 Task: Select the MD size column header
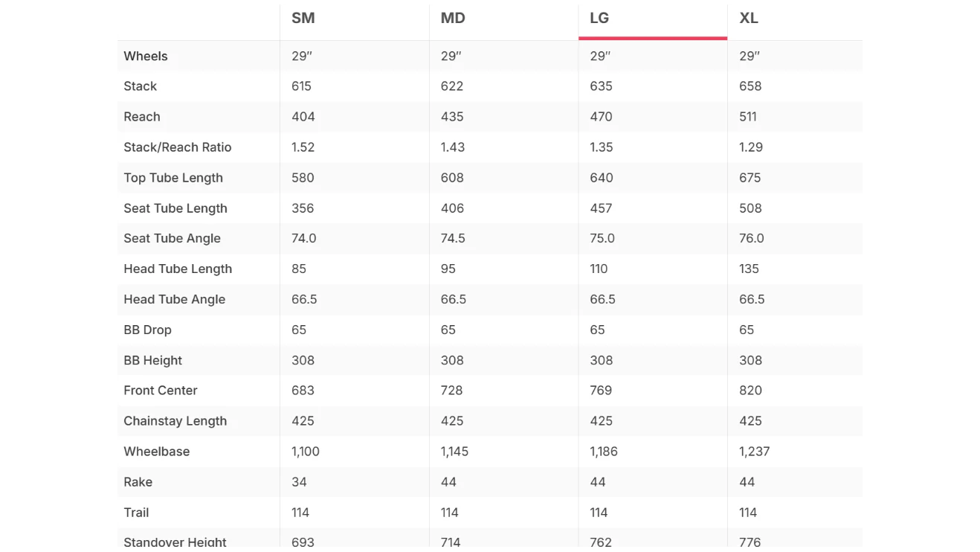pyautogui.click(x=453, y=19)
